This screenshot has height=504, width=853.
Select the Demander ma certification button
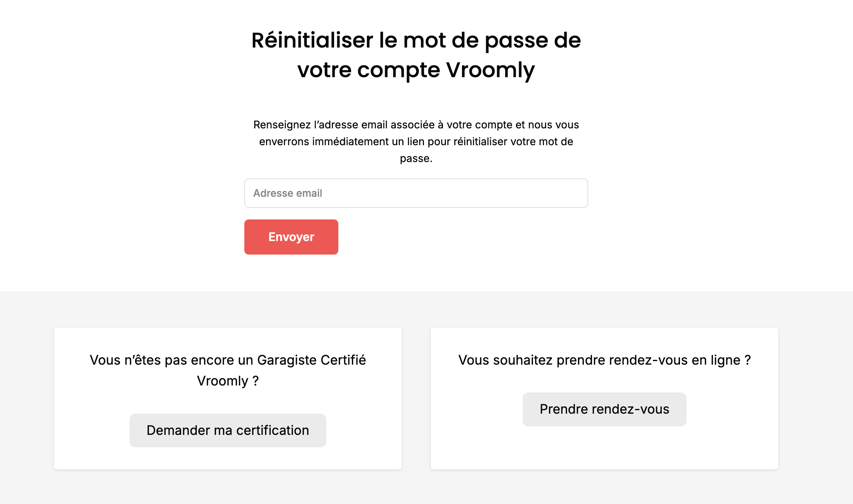point(228,430)
